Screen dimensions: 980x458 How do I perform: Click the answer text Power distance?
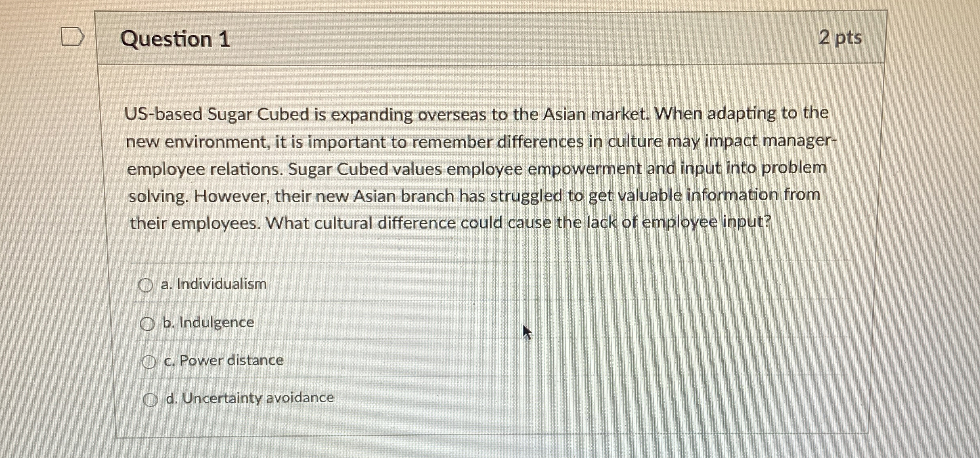click(223, 360)
